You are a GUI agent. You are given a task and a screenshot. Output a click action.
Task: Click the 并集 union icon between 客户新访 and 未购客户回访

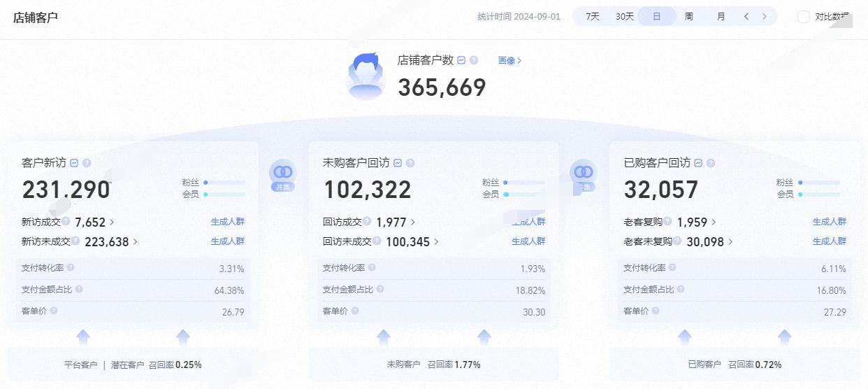coord(282,175)
